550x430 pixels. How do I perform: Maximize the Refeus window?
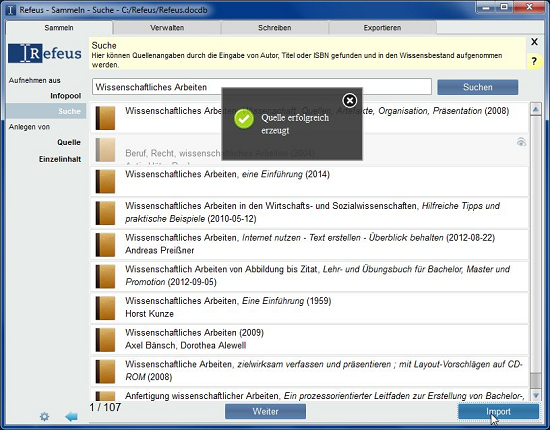click(504, 7)
